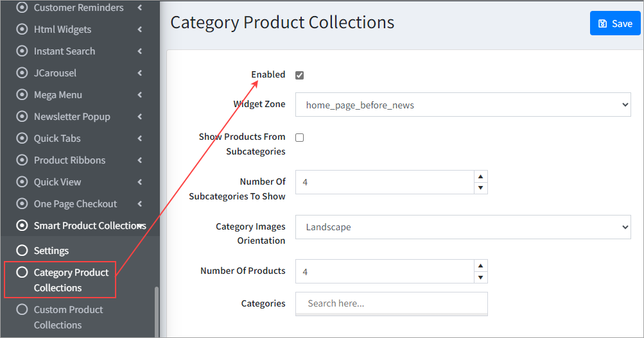This screenshot has width=644, height=338.
Task: Open Category Product Collections menu item
Action: coord(71,280)
